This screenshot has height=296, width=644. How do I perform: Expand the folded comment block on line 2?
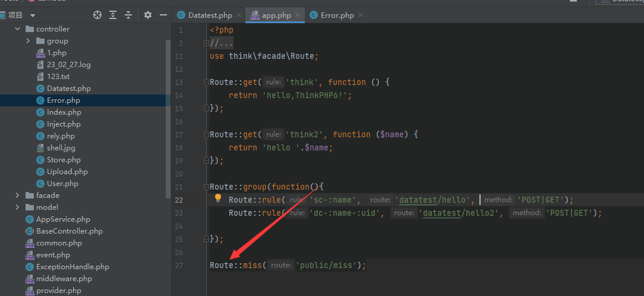pos(206,43)
